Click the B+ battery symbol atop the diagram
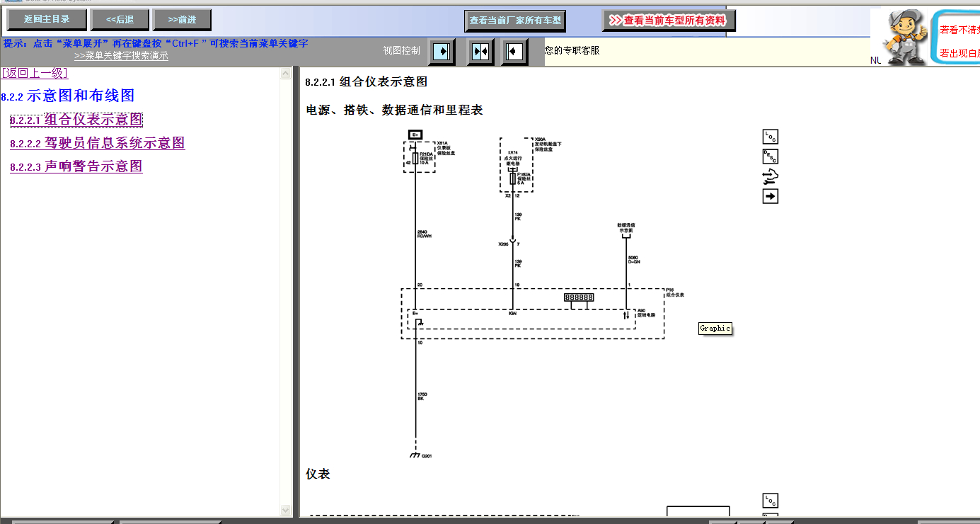 pyautogui.click(x=416, y=135)
